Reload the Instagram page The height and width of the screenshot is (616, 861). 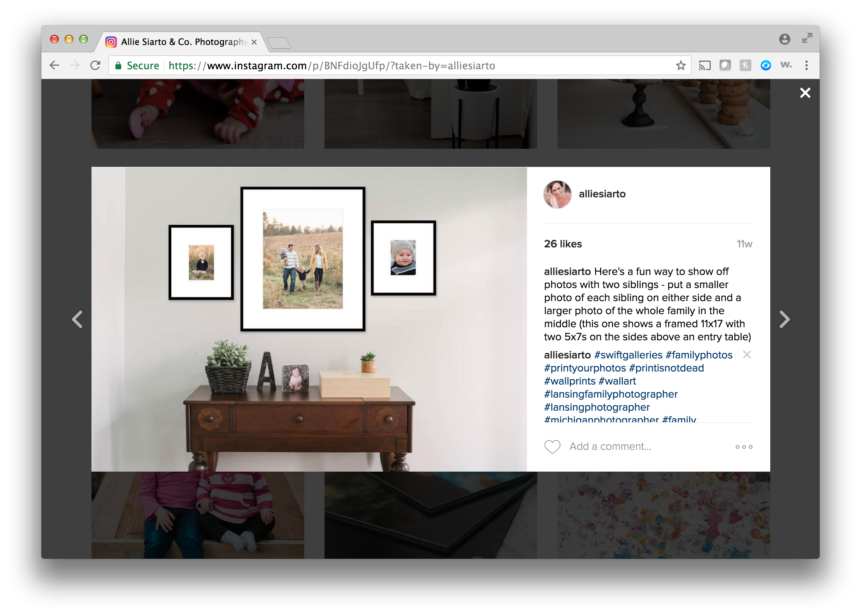click(95, 66)
